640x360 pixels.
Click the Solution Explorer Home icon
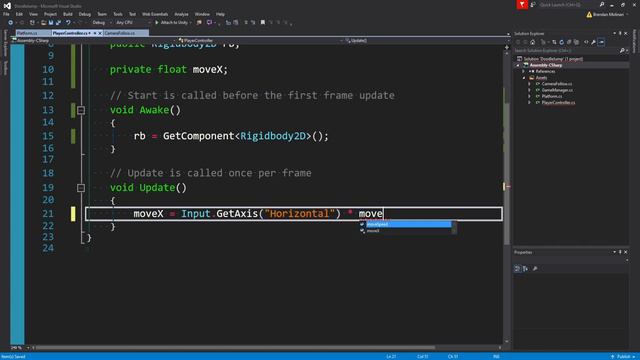click(x=533, y=42)
